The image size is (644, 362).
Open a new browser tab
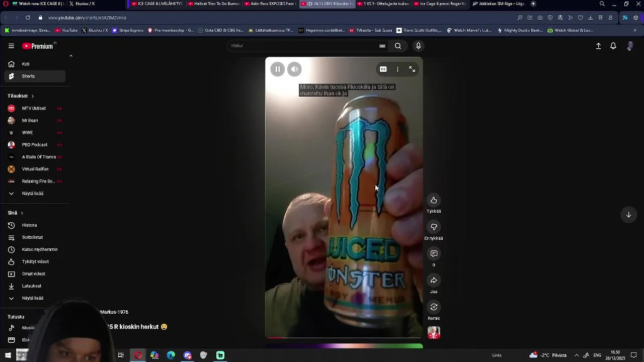tap(533, 4)
